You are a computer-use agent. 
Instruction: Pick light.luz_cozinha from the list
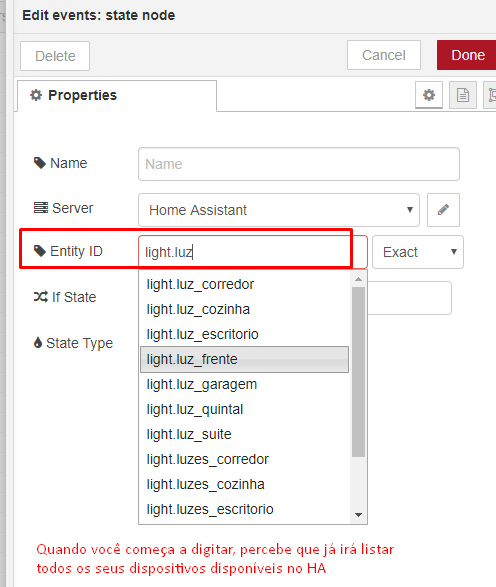click(244, 310)
